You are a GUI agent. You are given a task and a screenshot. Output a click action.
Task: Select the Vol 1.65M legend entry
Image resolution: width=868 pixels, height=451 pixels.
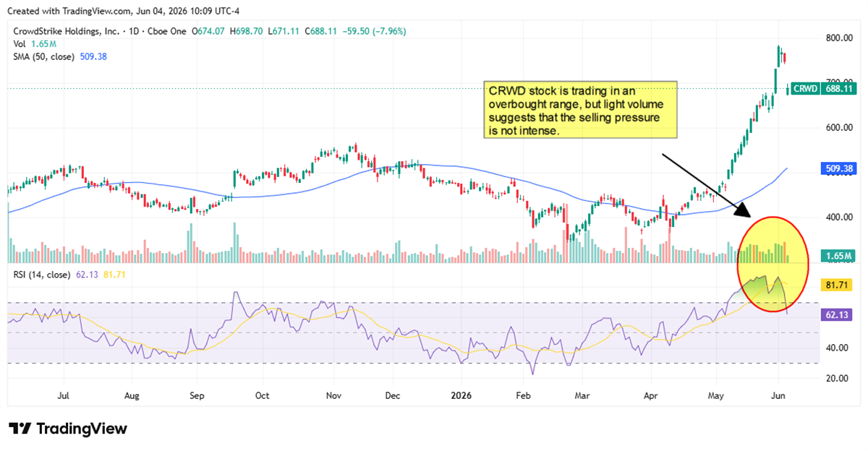pos(34,44)
